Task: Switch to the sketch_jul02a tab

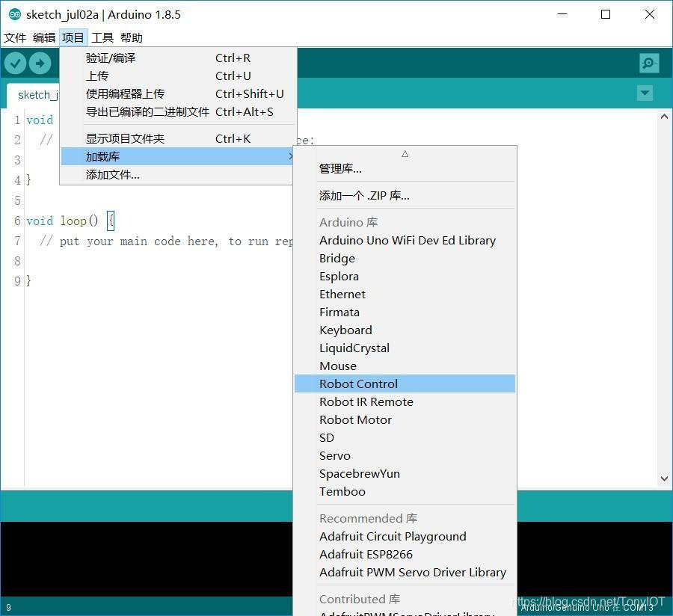Action: (34, 95)
